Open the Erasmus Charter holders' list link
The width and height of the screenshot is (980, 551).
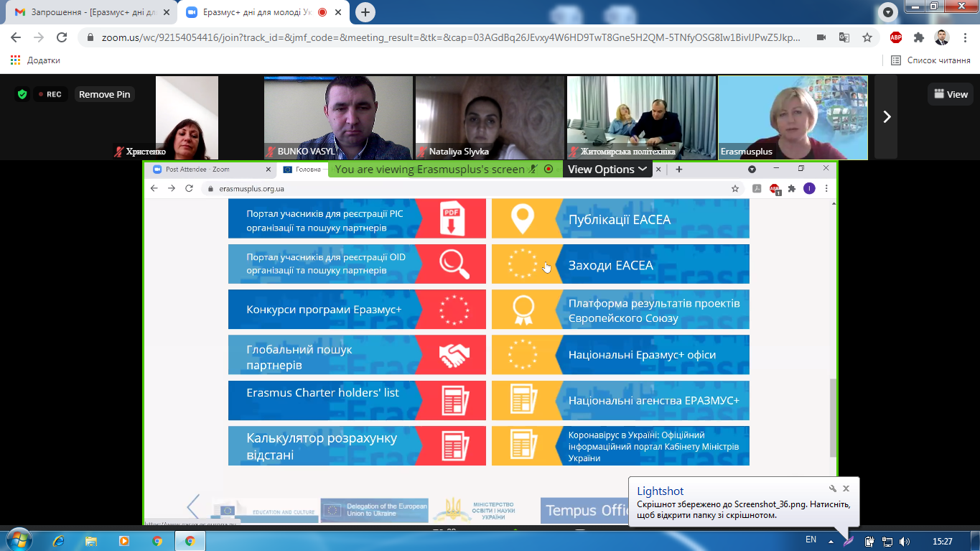pos(357,400)
